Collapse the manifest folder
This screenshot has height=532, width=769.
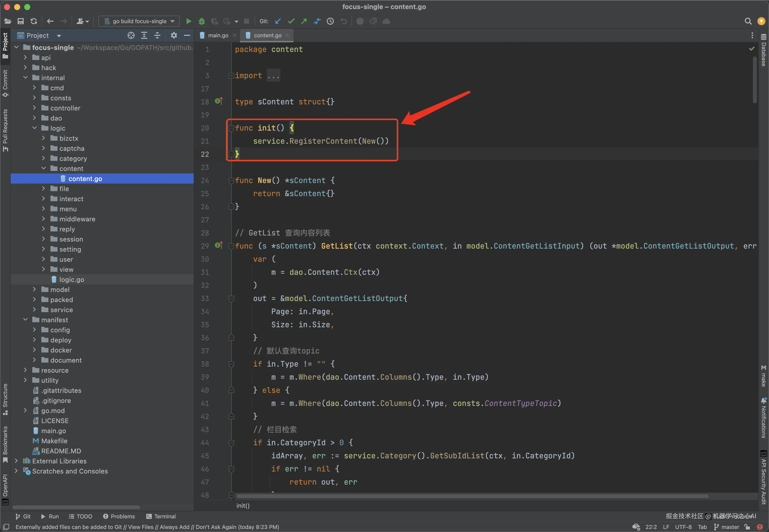pos(25,320)
